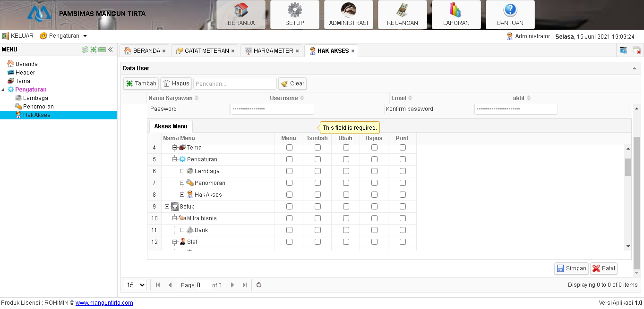This screenshot has height=309, width=644.
Task: Click the Pencarian search field
Action: (x=235, y=84)
